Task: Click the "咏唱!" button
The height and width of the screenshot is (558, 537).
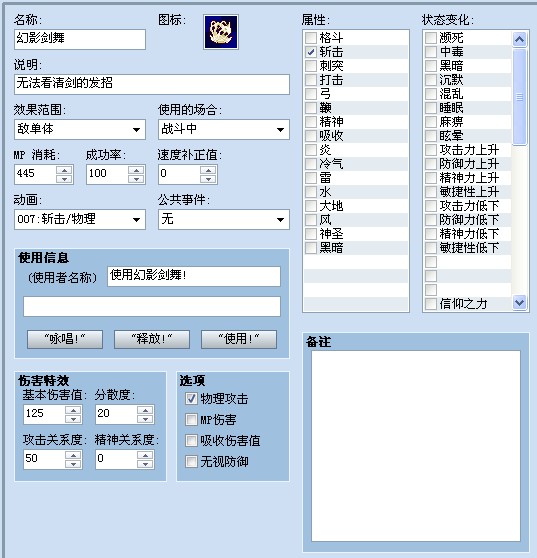Action: (x=65, y=339)
